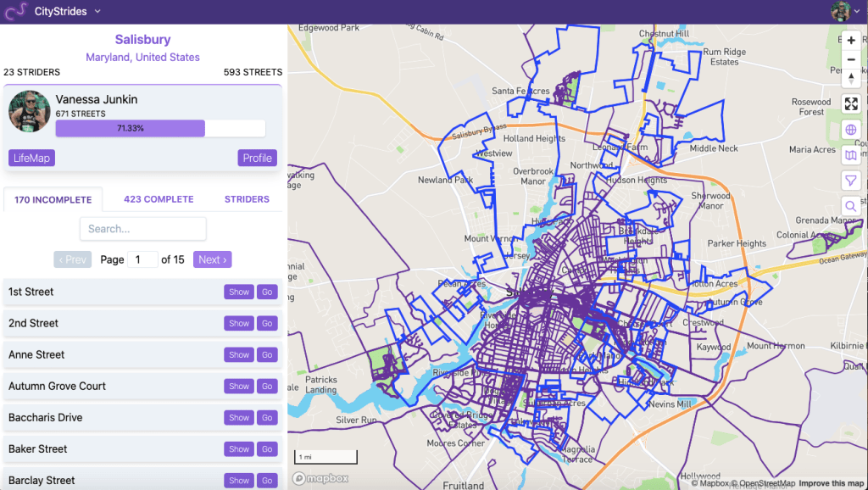Open the profile avatar menu top right
This screenshot has height=490, width=868.
click(843, 11)
